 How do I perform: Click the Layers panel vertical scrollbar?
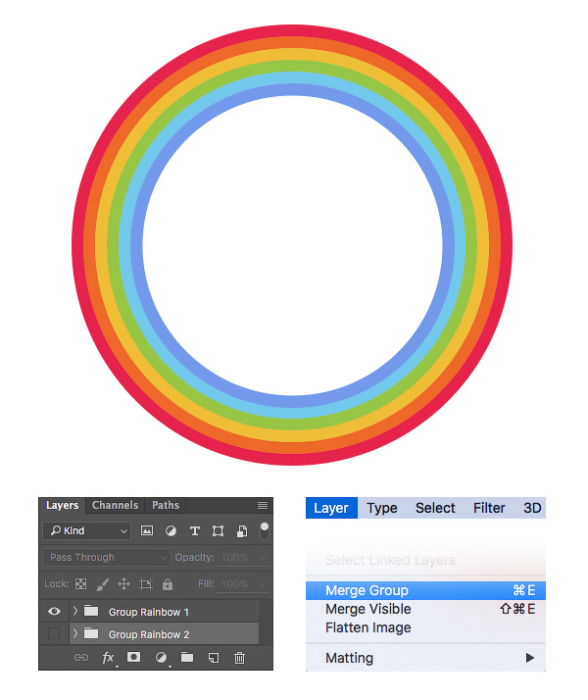265,623
